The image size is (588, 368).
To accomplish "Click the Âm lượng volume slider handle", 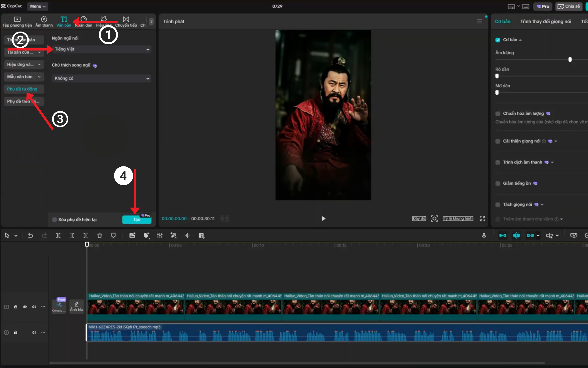I will coord(570,59).
